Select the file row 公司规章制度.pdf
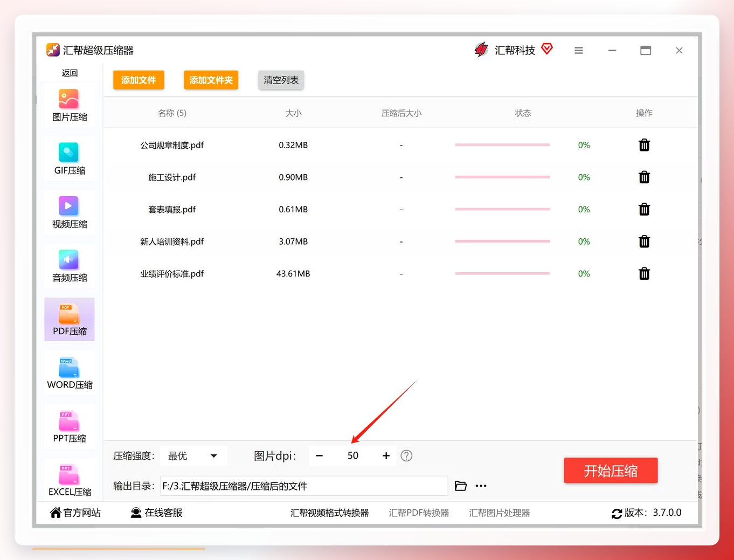The width and height of the screenshot is (734, 560). click(x=400, y=145)
